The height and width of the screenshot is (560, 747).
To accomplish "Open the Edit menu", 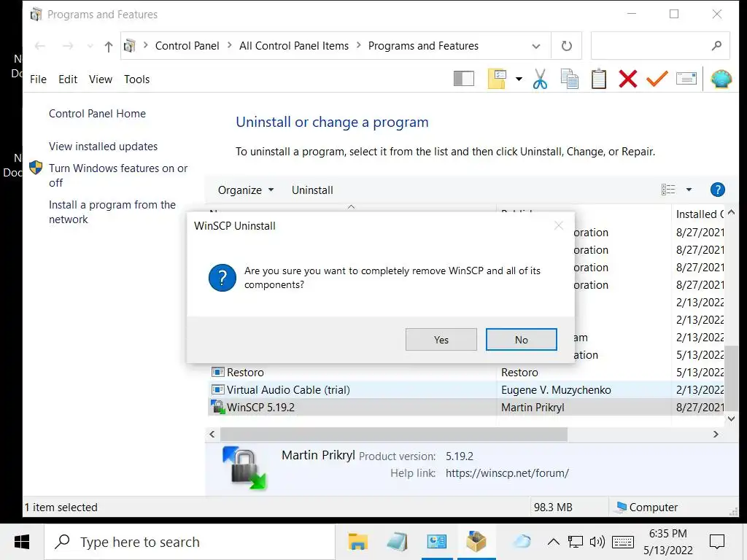I will pyautogui.click(x=68, y=79).
